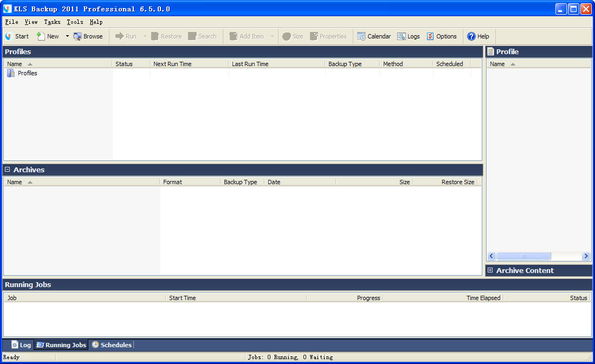Open Properties from the toolbar
Viewport: 595px width, 364px height.
328,36
